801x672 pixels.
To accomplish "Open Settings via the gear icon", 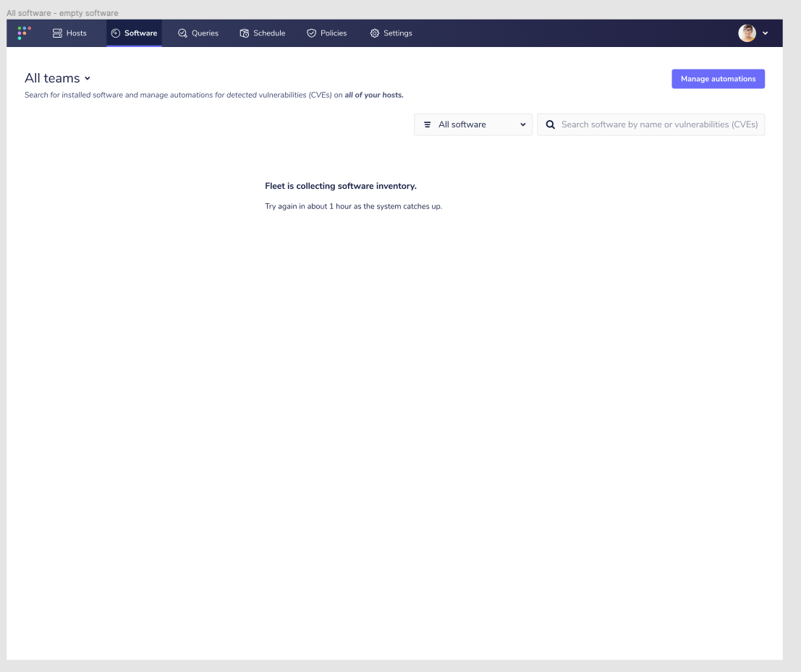I will [x=374, y=33].
